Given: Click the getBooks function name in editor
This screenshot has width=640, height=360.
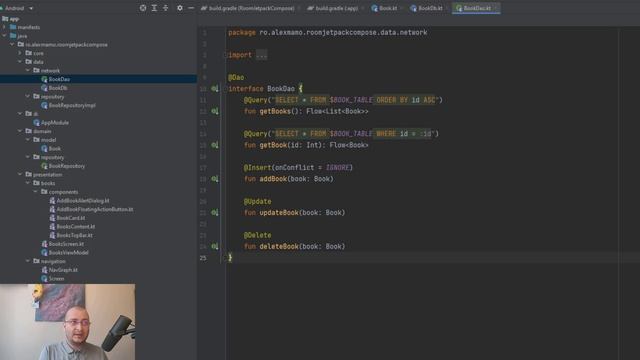Looking at the screenshot, I should [x=275, y=111].
